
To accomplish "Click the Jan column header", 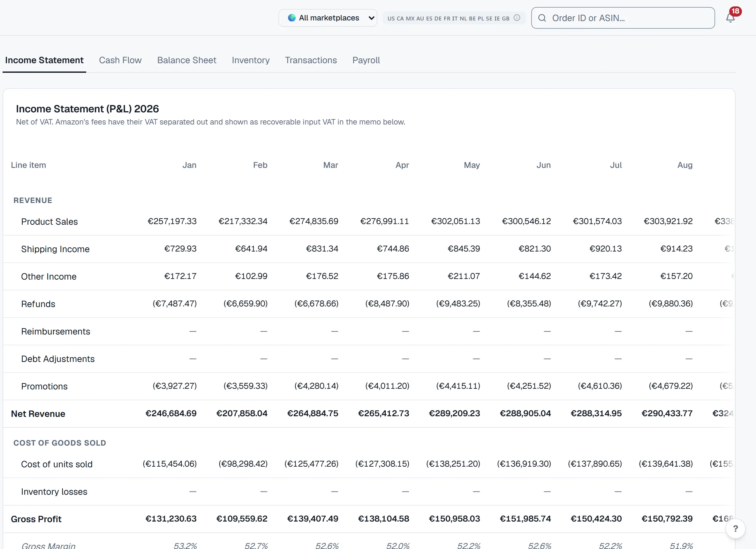I will pos(189,165).
